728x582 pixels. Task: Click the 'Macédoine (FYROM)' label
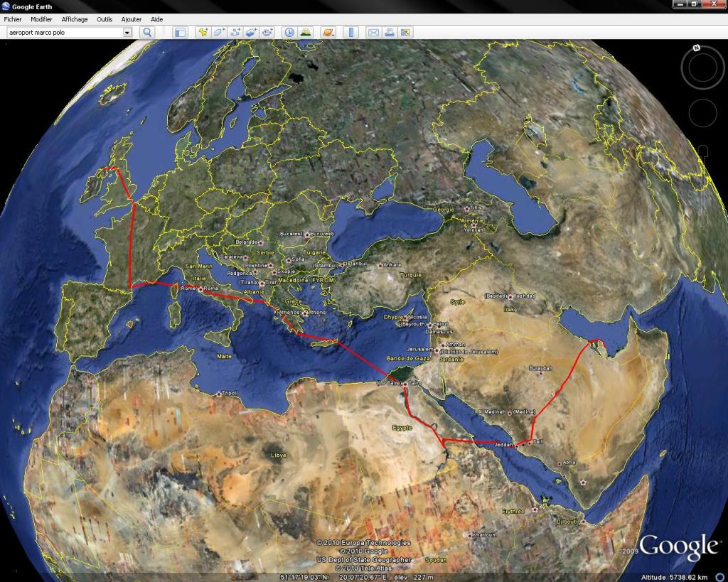coord(307,280)
